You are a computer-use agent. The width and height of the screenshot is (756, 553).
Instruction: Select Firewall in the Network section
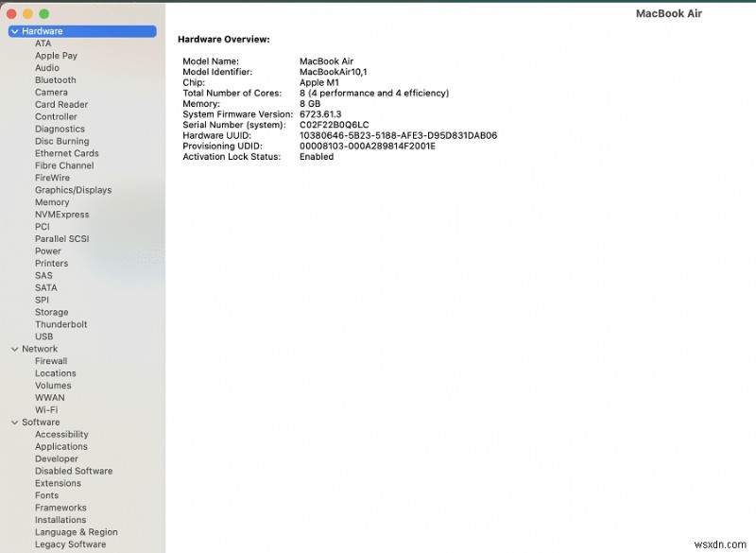tap(52, 360)
